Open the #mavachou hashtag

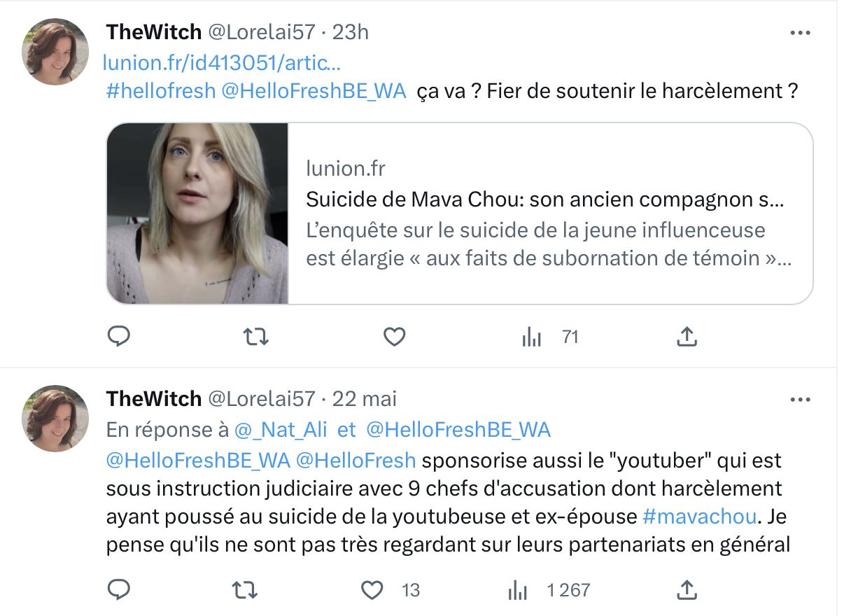pos(699,517)
